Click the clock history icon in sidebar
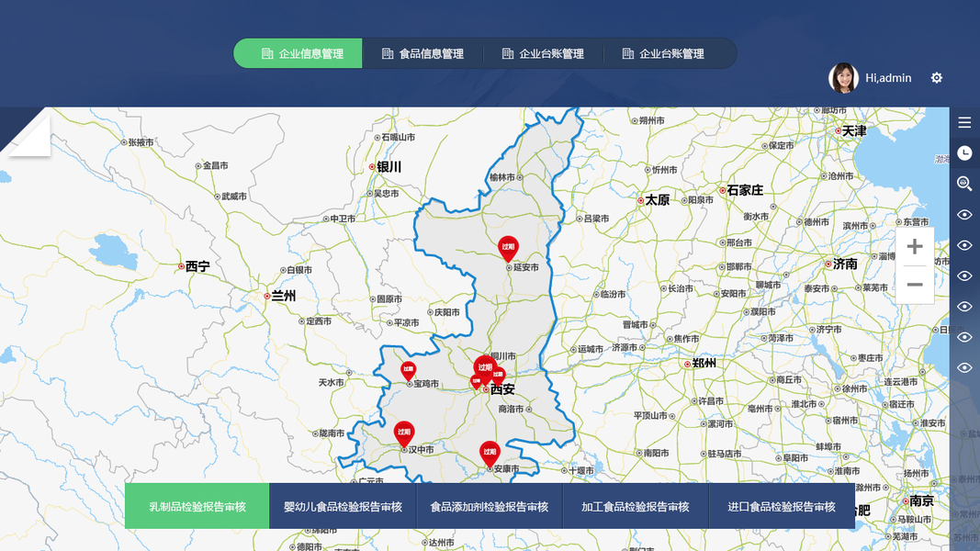 964,153
